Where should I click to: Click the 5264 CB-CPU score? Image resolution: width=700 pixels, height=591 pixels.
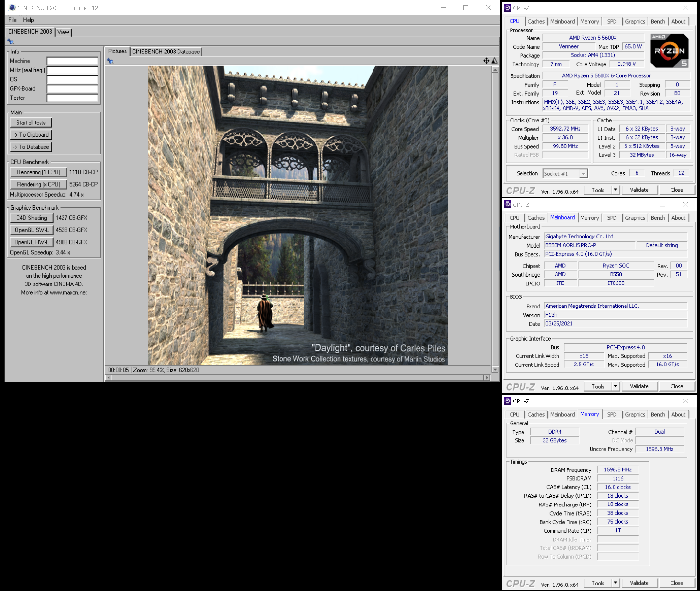click(84, 184)
